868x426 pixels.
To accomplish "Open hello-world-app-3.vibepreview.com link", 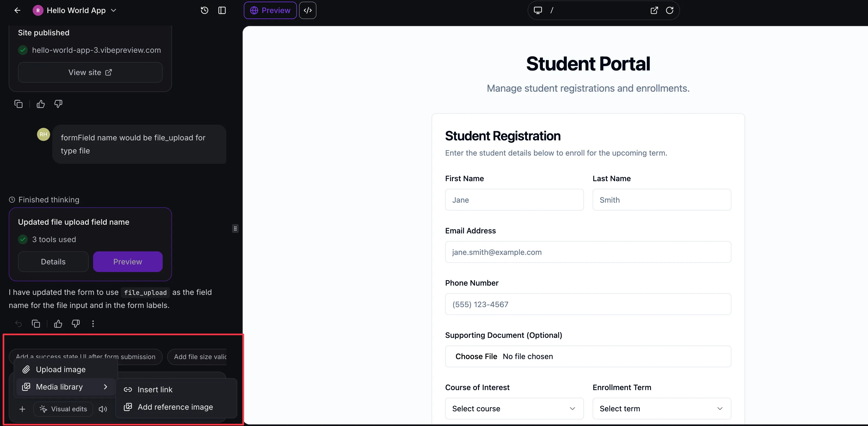I will (96, 50).
